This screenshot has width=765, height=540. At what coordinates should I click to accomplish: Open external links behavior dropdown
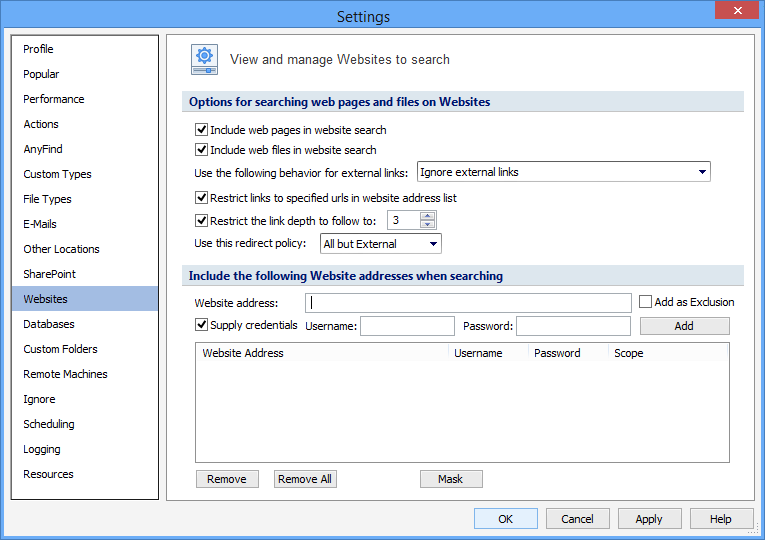[563, 172]
